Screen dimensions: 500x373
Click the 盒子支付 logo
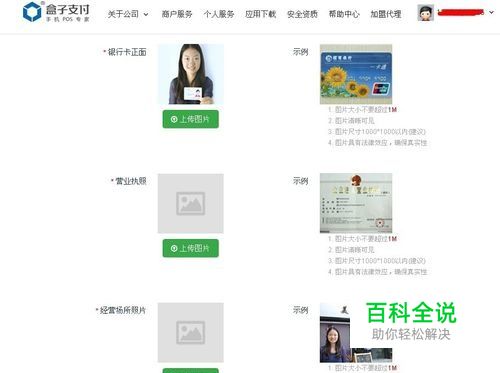pos(56,12)
